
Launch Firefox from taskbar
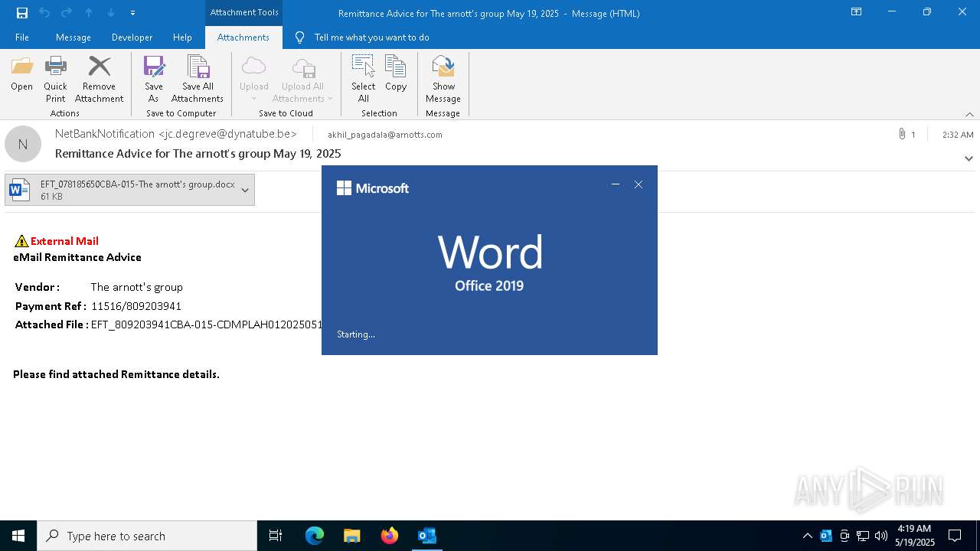pyautogui.click(x=389, y=536)
